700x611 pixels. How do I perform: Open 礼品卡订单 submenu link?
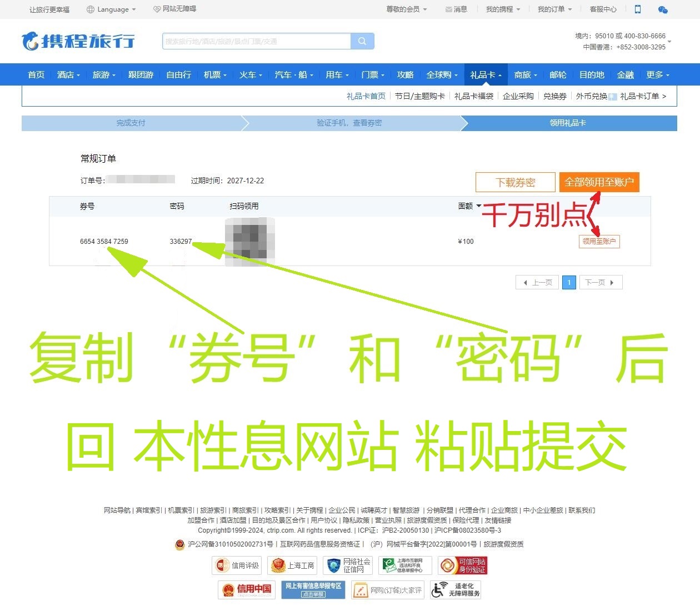pos(643,96)
